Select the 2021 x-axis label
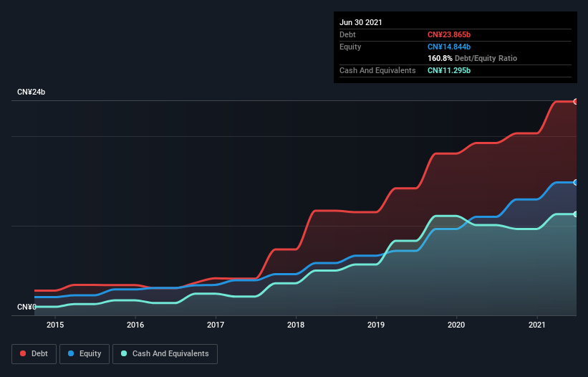 click(536, 325)
